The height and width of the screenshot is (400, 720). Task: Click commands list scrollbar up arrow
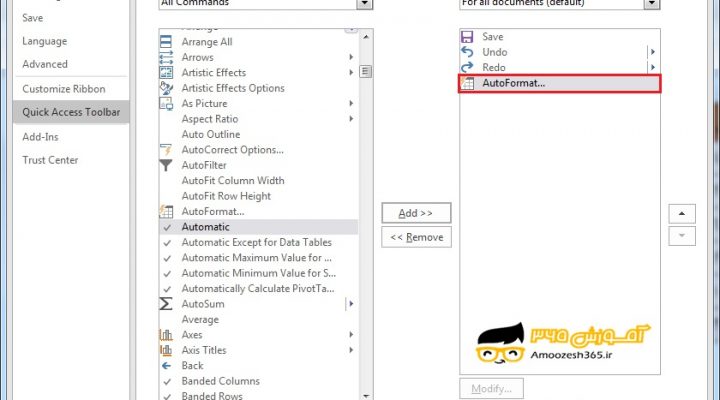click(x=366, y=36)
